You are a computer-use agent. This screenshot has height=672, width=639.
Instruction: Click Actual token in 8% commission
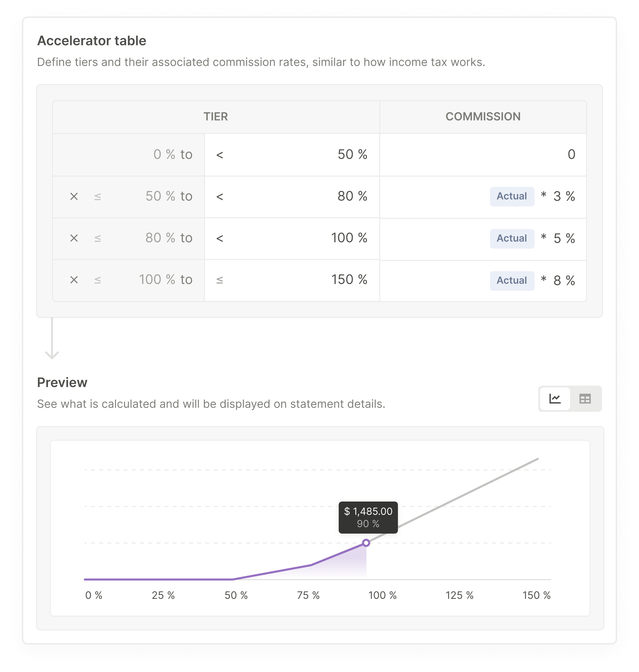point(511,281)
